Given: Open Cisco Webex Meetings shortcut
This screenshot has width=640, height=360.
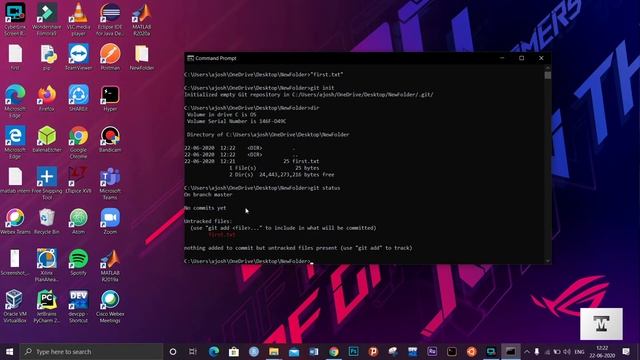Looking at the screenshot, I should (110, 306).
